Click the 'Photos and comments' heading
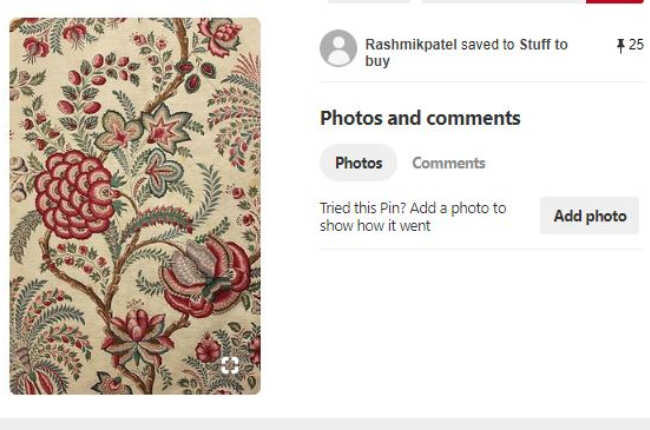650x430 pixels. [420, 118]
